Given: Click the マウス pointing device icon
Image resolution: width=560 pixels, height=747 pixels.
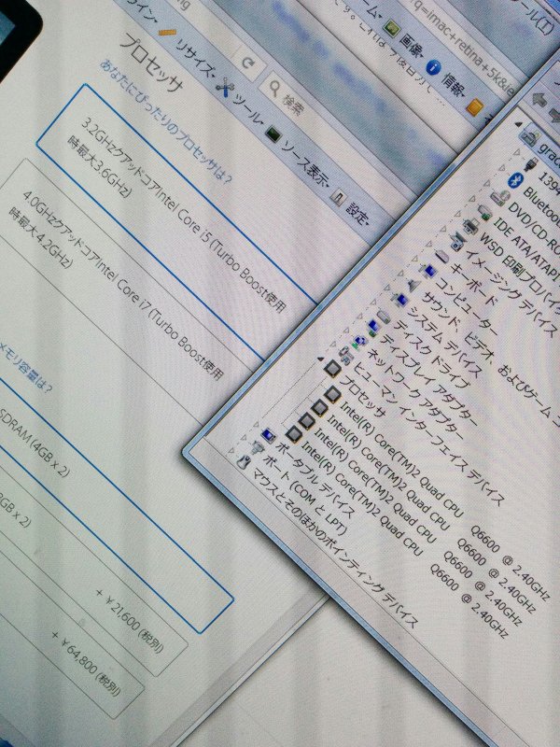Looking at the screenshot, I should coord(243,461).
